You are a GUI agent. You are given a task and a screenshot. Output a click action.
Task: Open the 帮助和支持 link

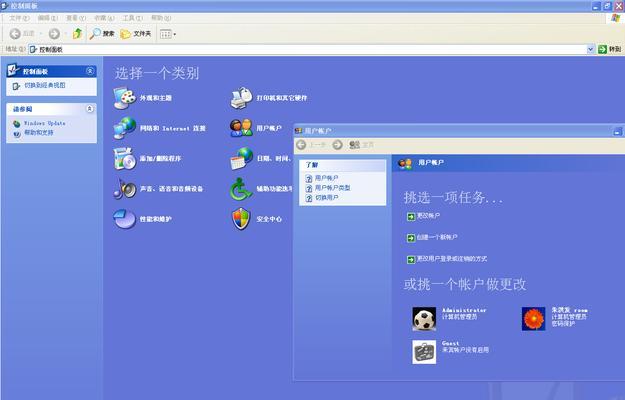click(39, 132)
